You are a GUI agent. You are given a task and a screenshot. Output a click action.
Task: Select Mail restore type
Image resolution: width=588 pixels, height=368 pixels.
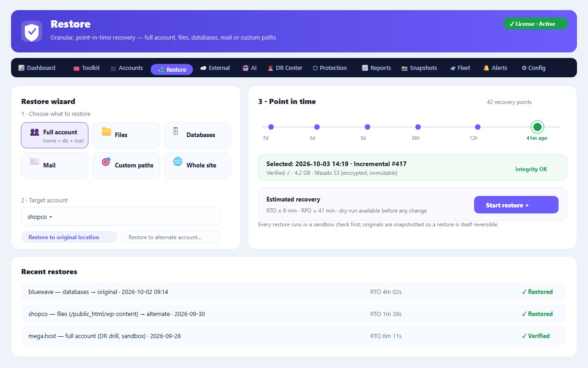(55, 166)
